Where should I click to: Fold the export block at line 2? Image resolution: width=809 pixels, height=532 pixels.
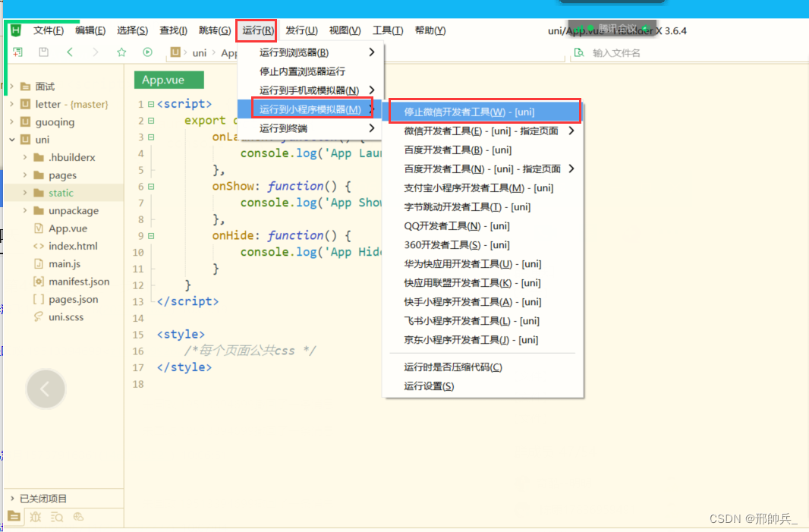[151, 121]
